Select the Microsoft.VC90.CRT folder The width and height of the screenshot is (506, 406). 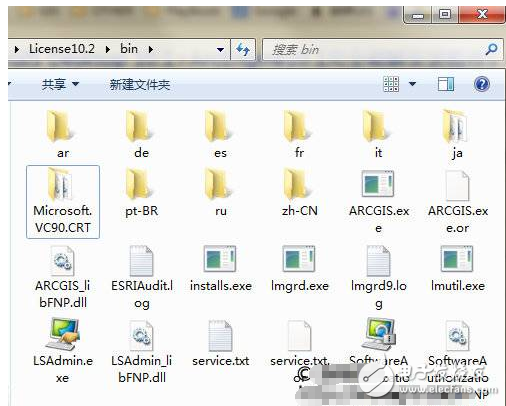click(63, 202)
